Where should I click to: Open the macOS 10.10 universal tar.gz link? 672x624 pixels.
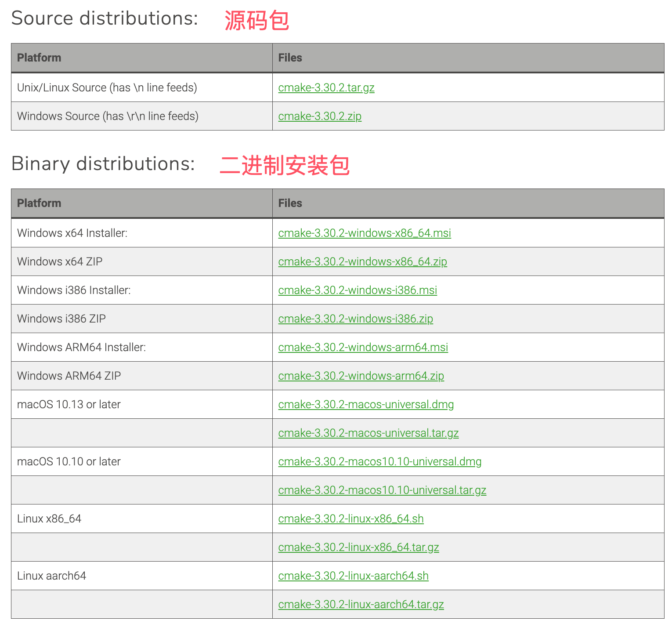point(382,490)
